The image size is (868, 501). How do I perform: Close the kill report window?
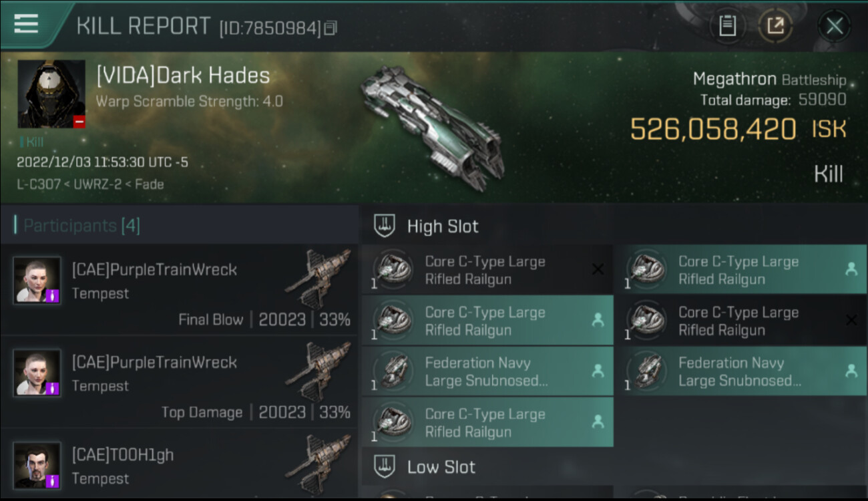click(x=834, y=26)
